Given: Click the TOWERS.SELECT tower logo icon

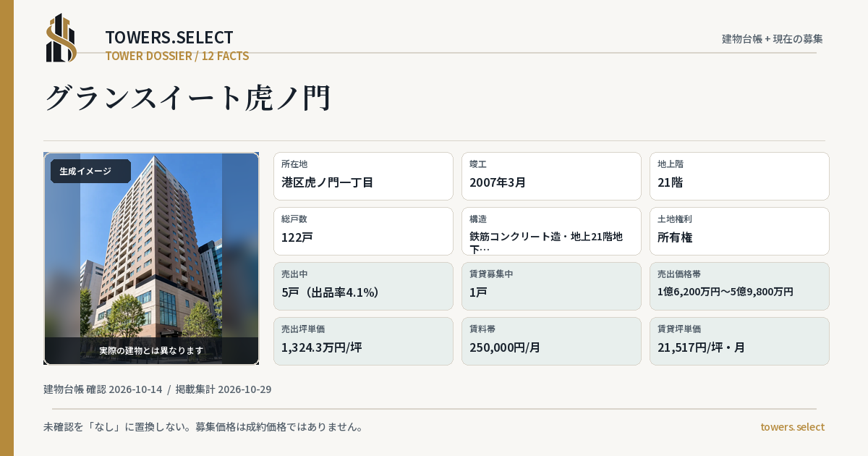Looking at the screenshot, I should pyautogui.click(x=61, y=38).
